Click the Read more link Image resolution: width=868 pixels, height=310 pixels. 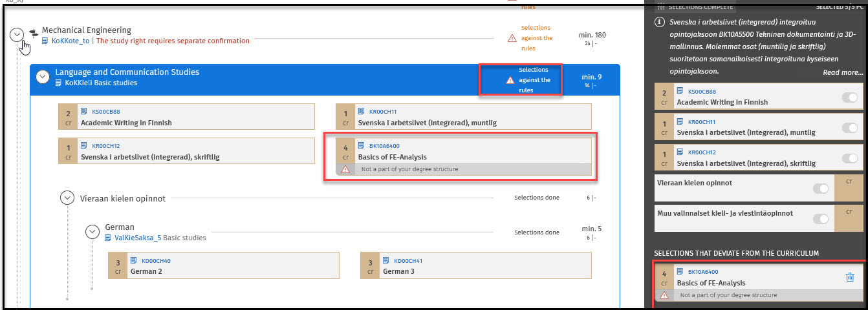tap(842, 72)
